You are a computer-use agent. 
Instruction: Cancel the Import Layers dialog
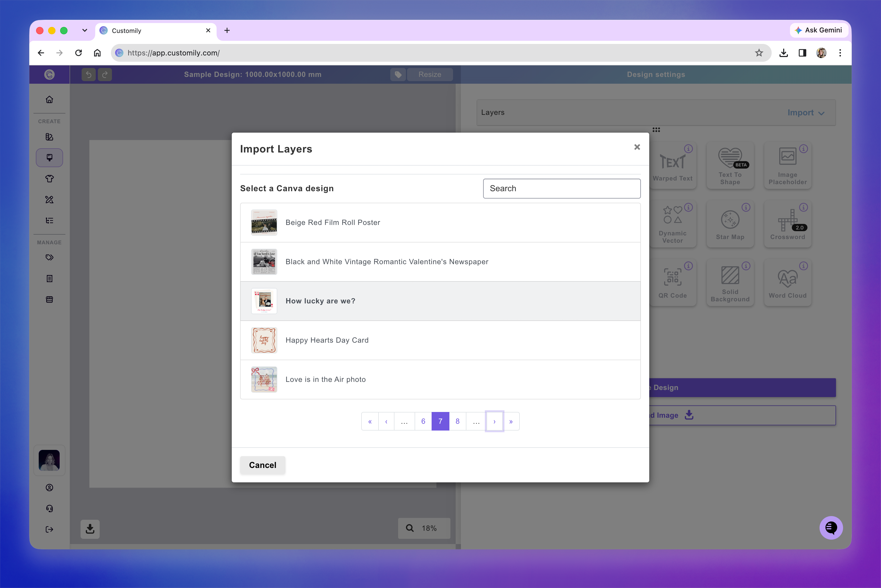[263, 465]
